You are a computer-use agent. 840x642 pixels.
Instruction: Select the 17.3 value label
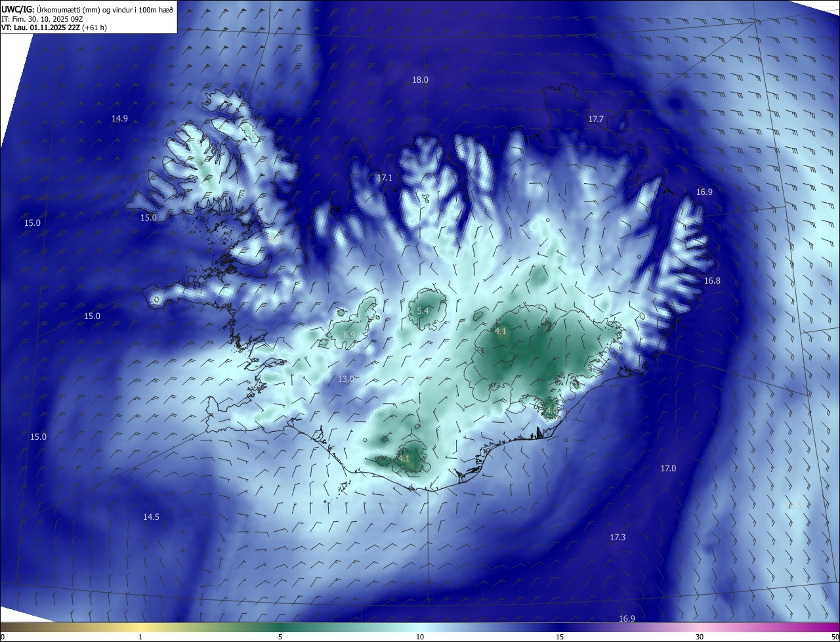pos(618,538)
